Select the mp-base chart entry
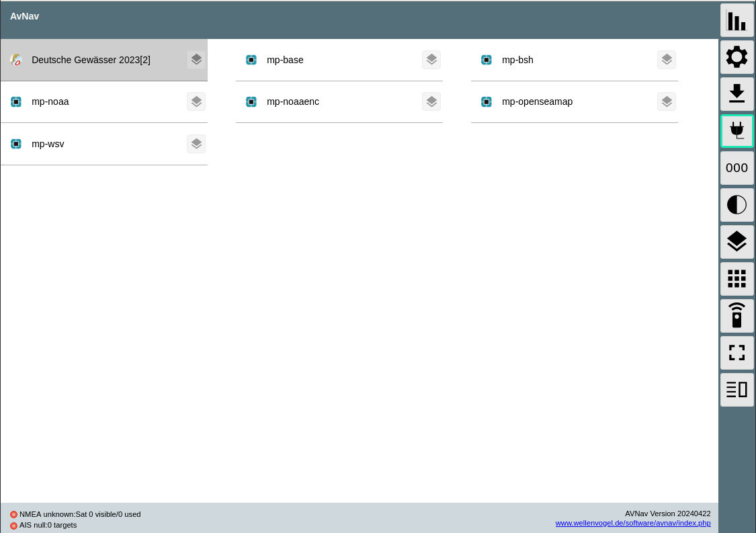 coord(339,60)
